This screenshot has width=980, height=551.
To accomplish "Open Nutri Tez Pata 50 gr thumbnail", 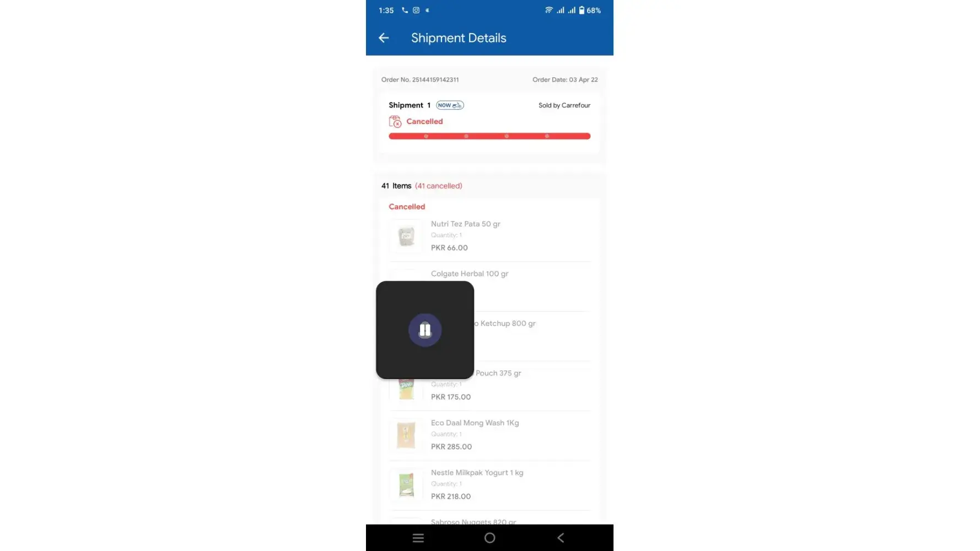I will [x=406, y=236].
